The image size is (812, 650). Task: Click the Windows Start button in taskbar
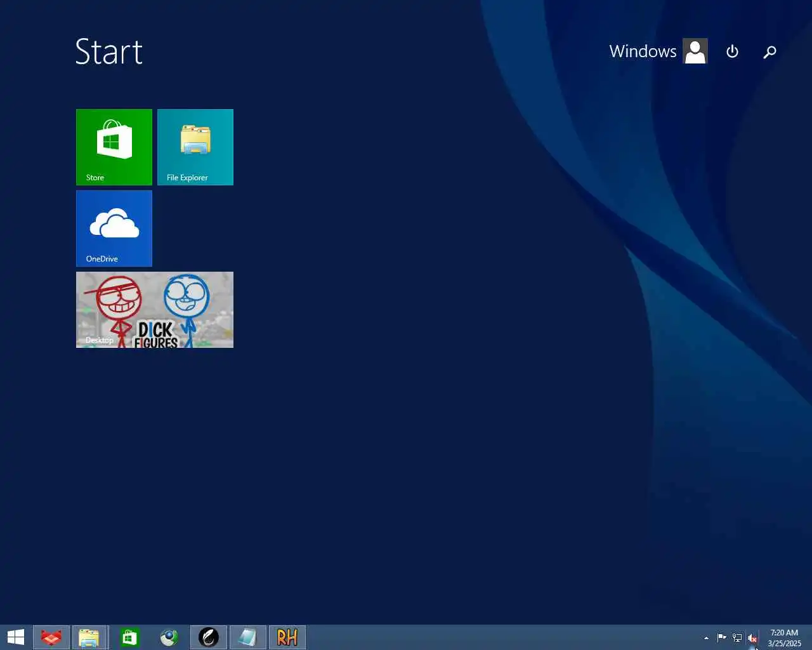point(16,637)
